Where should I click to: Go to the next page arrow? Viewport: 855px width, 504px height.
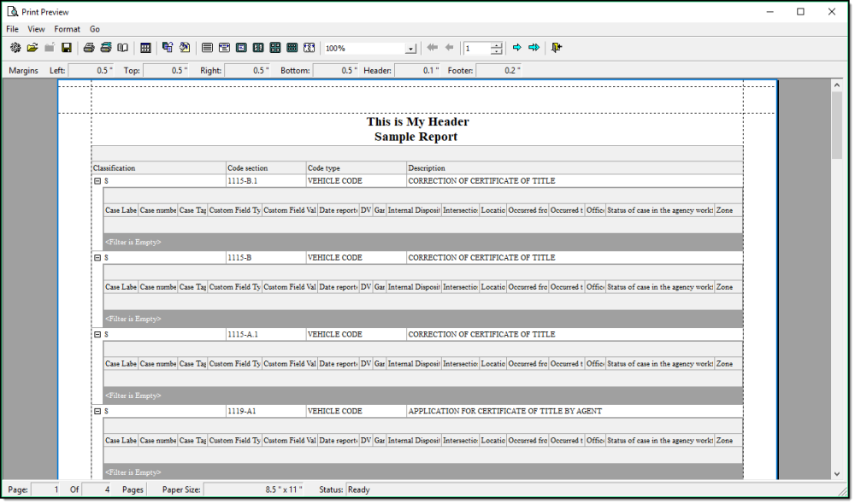pos(517,48)
